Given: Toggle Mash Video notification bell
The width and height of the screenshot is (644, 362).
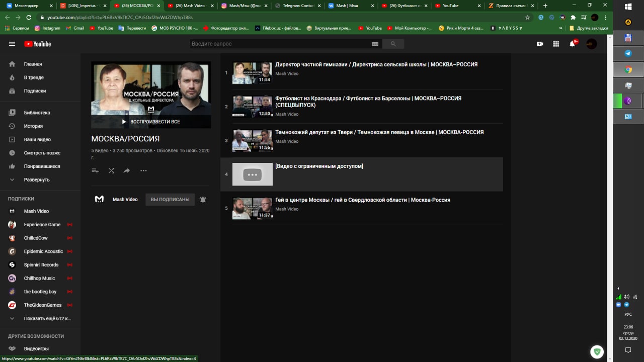Looking at the screenshot, I should (203, 200).
